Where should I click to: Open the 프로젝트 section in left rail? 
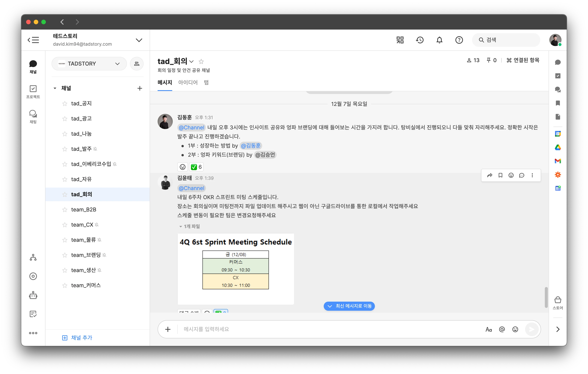[x=33, y=92]
